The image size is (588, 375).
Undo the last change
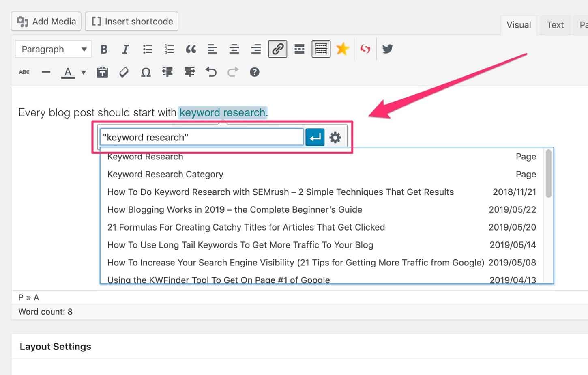click(210, 72)
